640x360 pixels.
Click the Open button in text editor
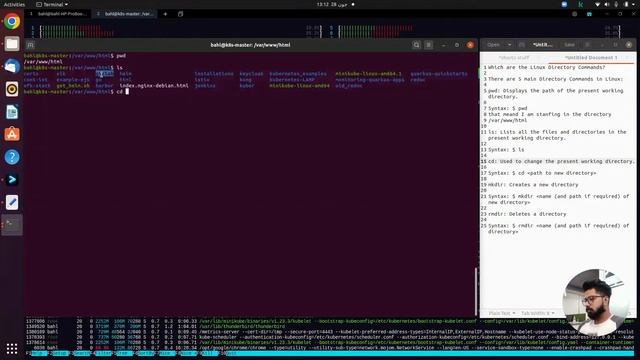[493, 44]
